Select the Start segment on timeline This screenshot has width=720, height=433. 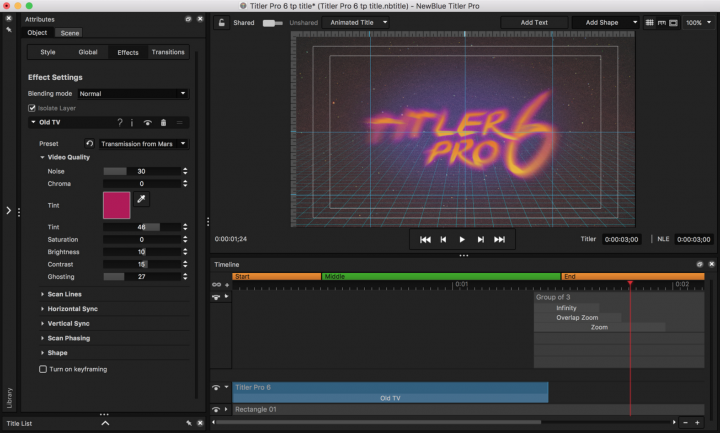click(x=277, y=276)
